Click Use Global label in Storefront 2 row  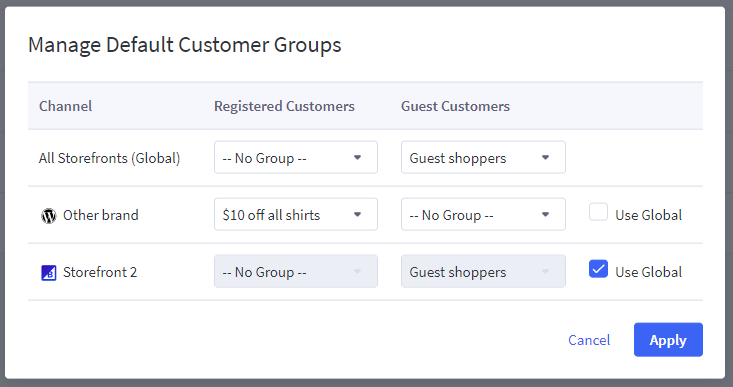tap(648, 272)
